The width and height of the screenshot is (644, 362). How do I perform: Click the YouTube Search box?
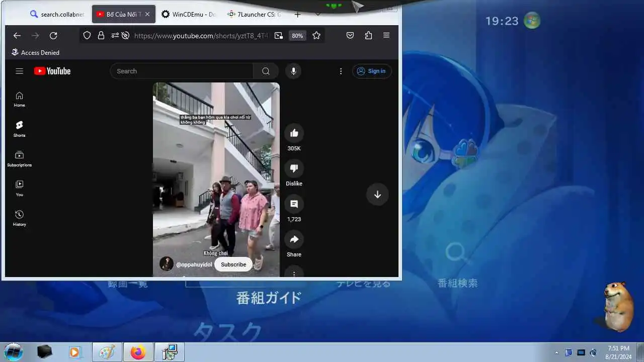[x=182, y=71]
